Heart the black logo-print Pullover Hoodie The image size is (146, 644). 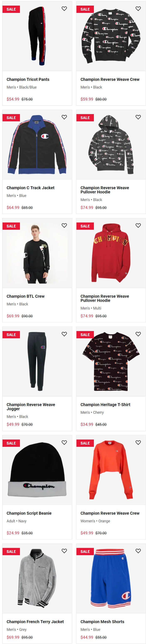pyautogui.click(x=138, y=117)
